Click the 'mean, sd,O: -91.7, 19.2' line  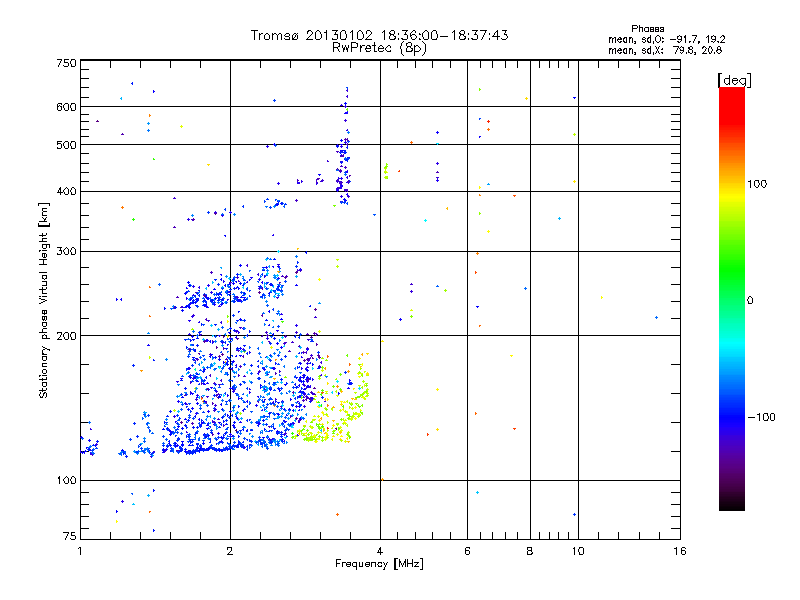tap(666, 39)
